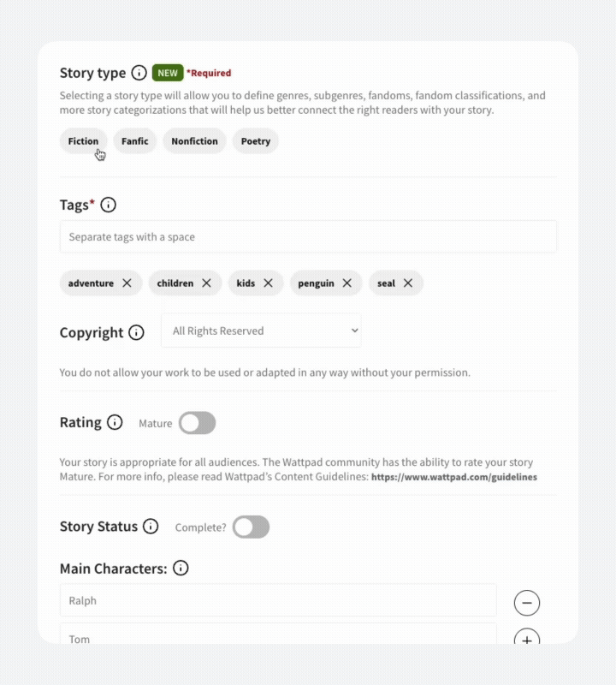Select the Fiction story type
616x685 pixels.
[83, 141]
